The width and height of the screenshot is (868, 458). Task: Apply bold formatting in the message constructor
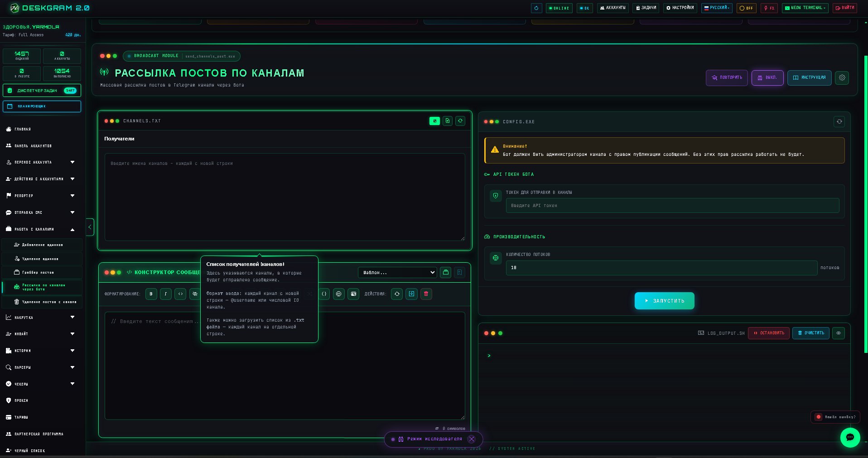click(151, 294)
